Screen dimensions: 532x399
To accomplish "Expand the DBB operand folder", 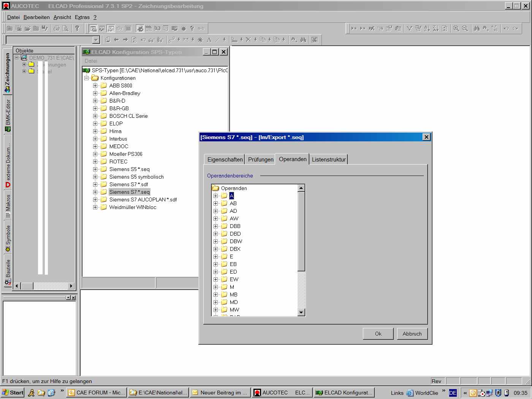I will click(215, 226).
